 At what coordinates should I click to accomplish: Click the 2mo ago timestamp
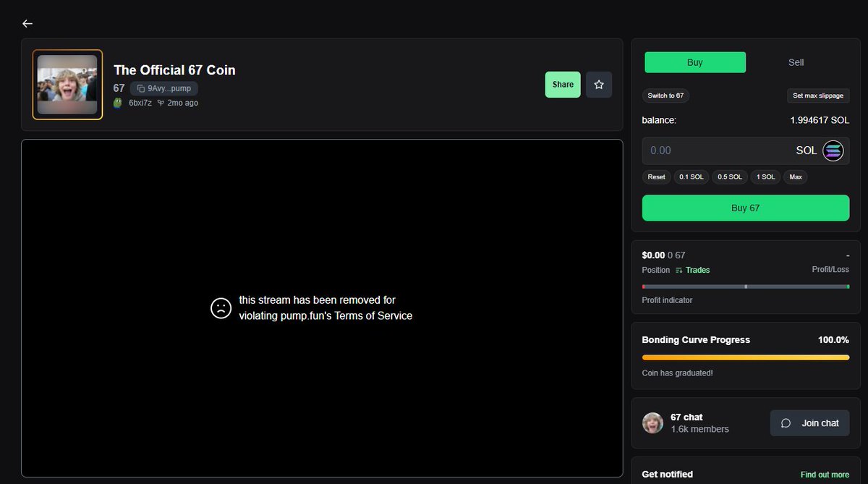pyautogui.click(x=182, y=103)
